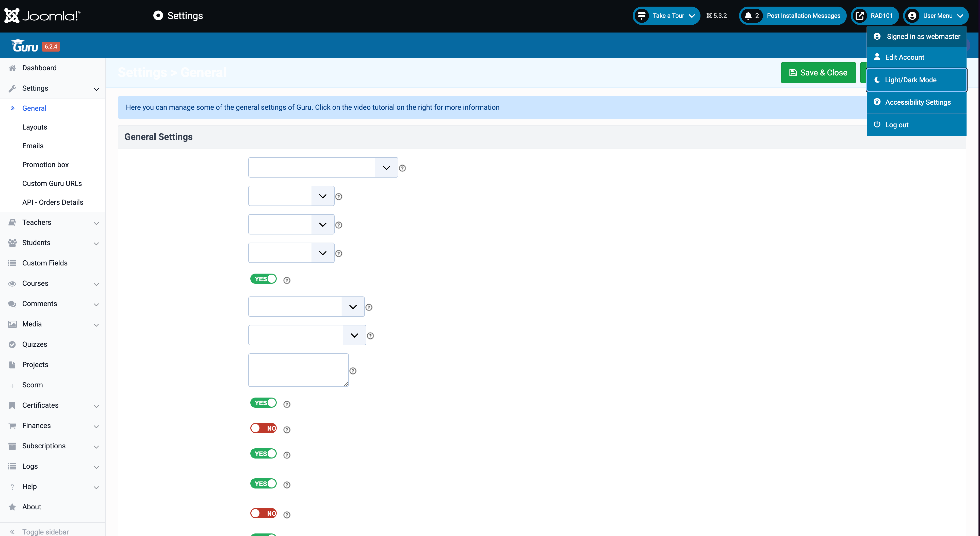Expand the Teachers submenu chevron
Viewport: 980px width, 536px height.
[x=96, y=223]
